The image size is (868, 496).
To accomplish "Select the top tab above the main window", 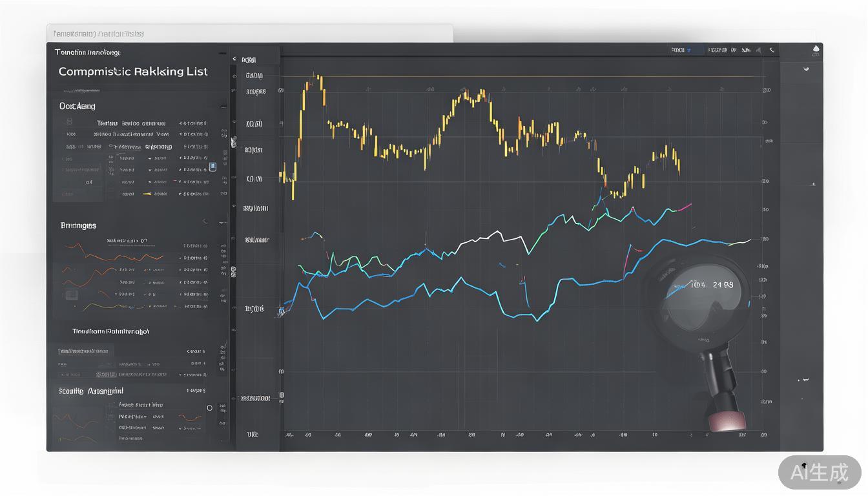I will pos(249,34).
